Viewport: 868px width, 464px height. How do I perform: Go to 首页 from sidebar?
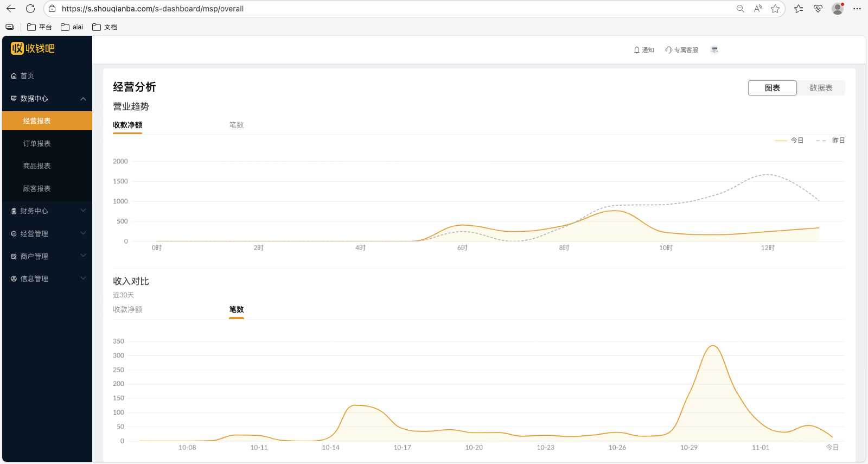tap(27, 76)
